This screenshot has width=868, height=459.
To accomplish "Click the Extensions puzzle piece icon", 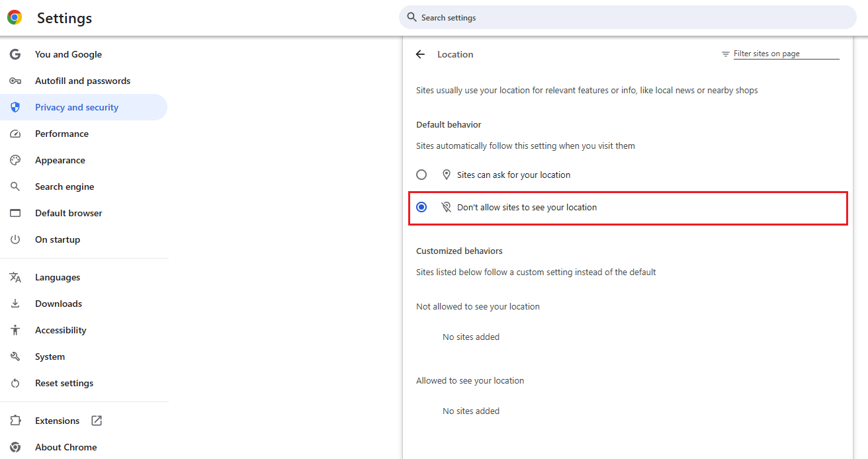I will [15, 421].
